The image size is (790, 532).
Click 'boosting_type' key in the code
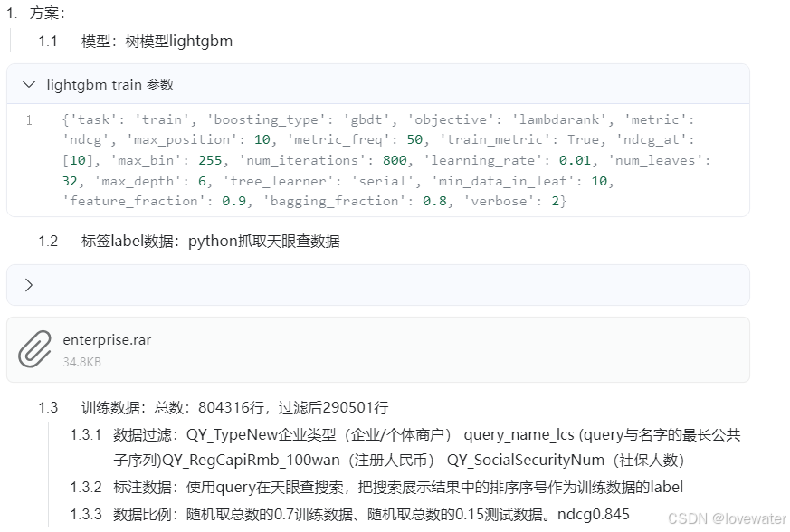coord(266,120)
